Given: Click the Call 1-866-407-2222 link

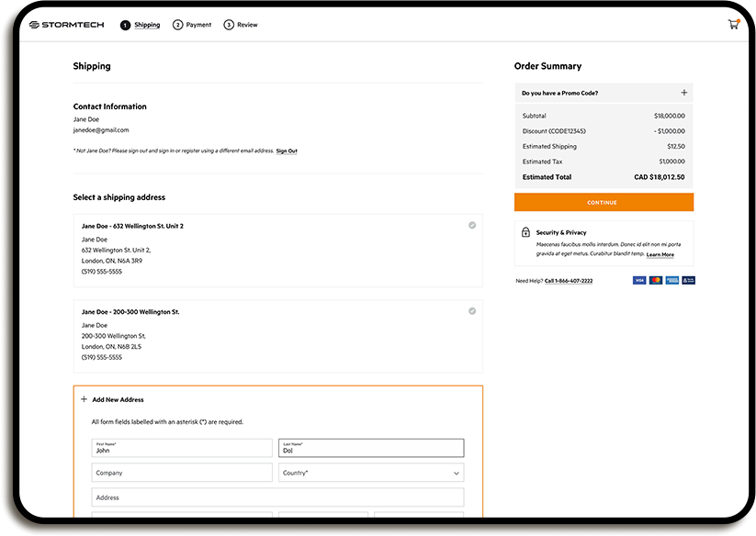Looking at the screenshot, I should 569,281.
